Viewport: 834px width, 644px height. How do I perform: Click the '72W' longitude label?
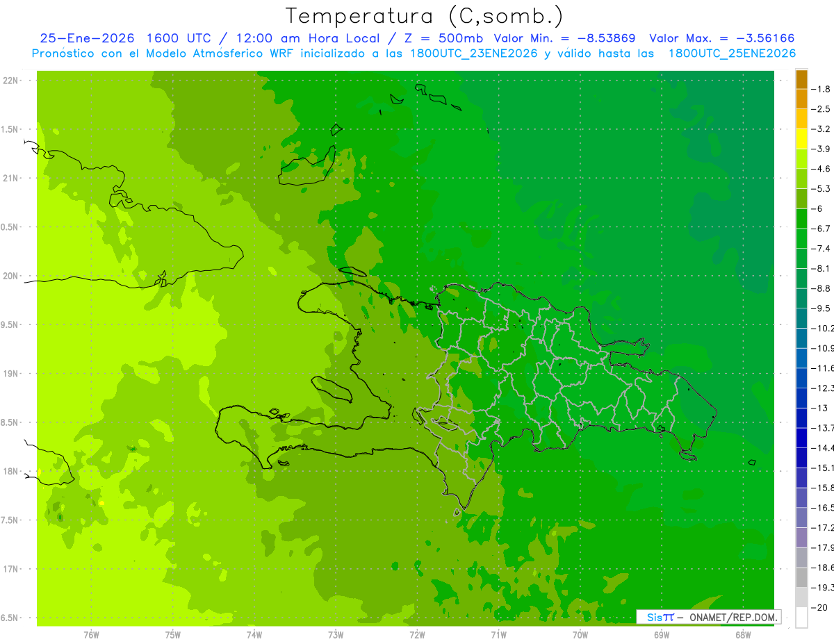pyautogui.click(x=417, y=635)
